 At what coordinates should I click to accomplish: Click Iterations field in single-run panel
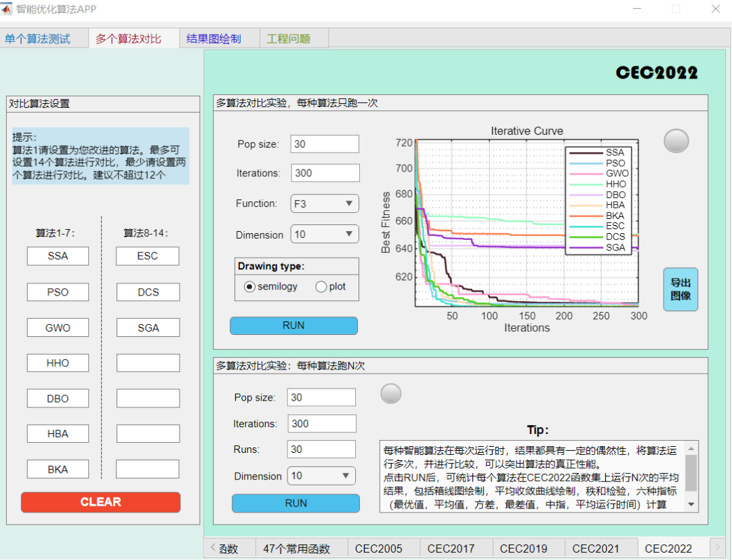pyautogui.click(x=325, y=173)
